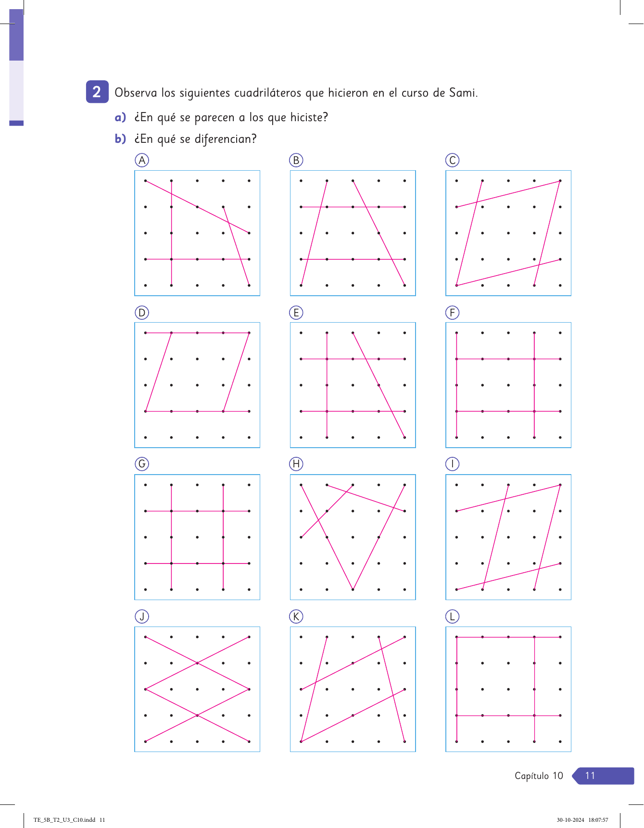Click the circled letter C label
644x828 pixels.
pos(453,160)
